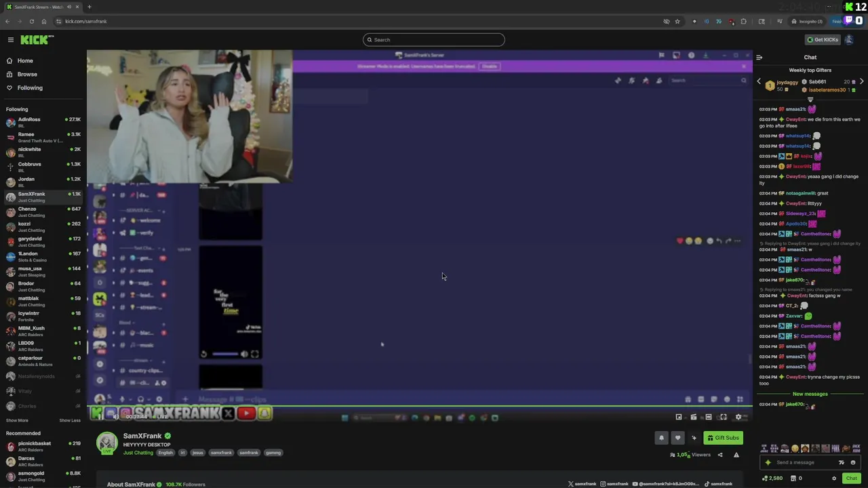Open the channel points 2,580 balance
This screenshot has width=868, height=488.
click(772, 479)
